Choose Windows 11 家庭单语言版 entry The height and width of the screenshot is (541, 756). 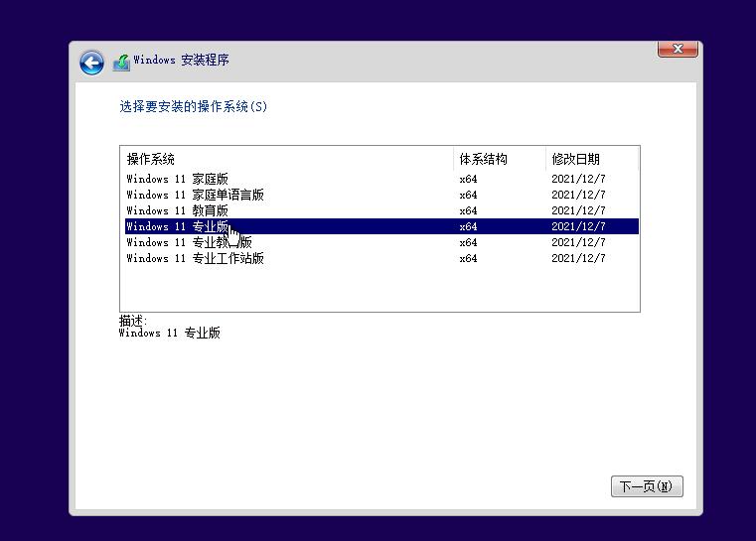pyautogui.click(x=195, y=195)
